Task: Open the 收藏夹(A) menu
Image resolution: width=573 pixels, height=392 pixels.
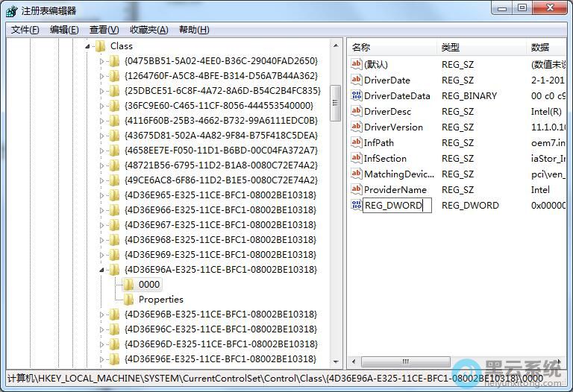Action: click(148, 30)
